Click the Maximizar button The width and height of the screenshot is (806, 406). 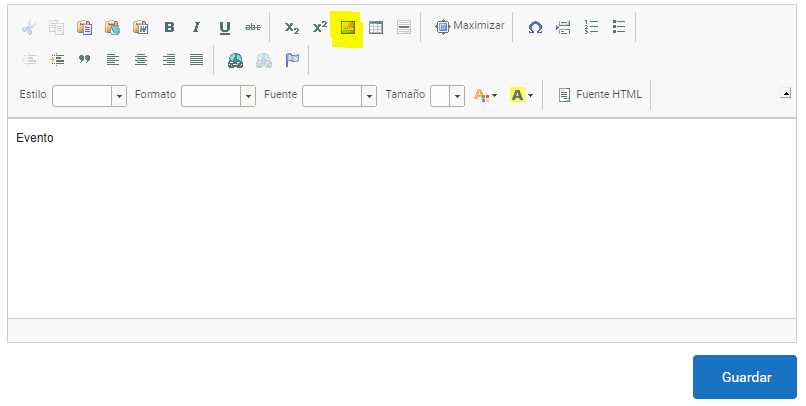[469, 26]
